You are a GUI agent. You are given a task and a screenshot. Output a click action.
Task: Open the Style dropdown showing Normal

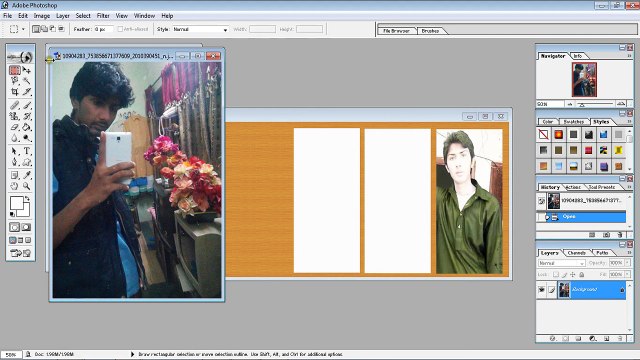click(x=200, y=29)
